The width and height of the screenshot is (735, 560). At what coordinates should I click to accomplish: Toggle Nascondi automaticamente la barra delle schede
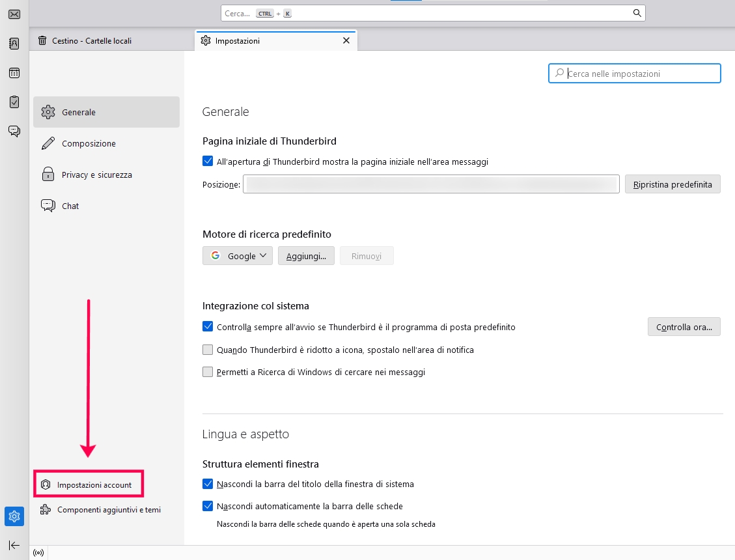pos(208,506)
